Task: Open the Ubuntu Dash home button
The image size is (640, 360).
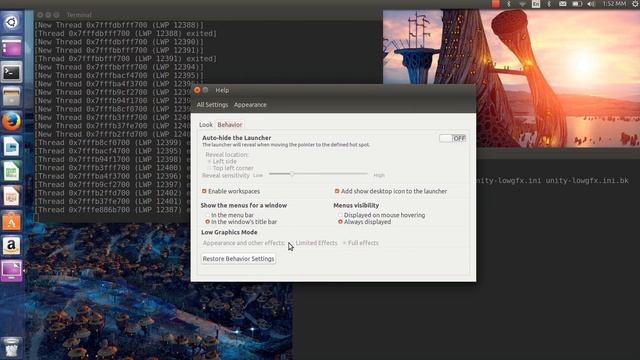Action: point(11,22)
